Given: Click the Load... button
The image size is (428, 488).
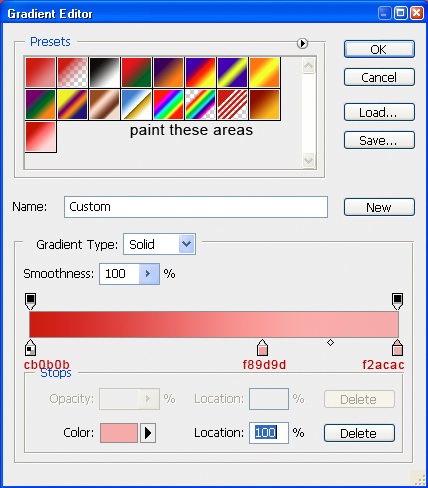Looking at the screenshot, I should (x=379, y=112).
